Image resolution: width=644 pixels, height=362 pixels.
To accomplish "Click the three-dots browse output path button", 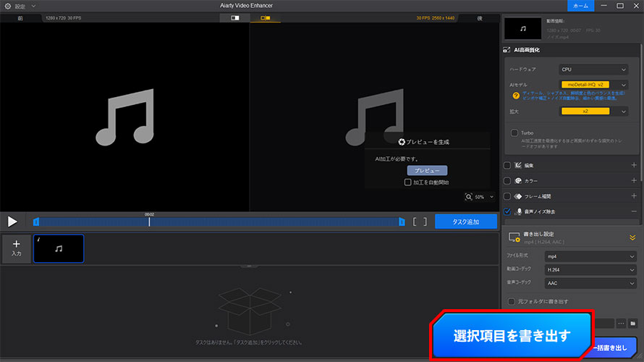I will point(621,324).
